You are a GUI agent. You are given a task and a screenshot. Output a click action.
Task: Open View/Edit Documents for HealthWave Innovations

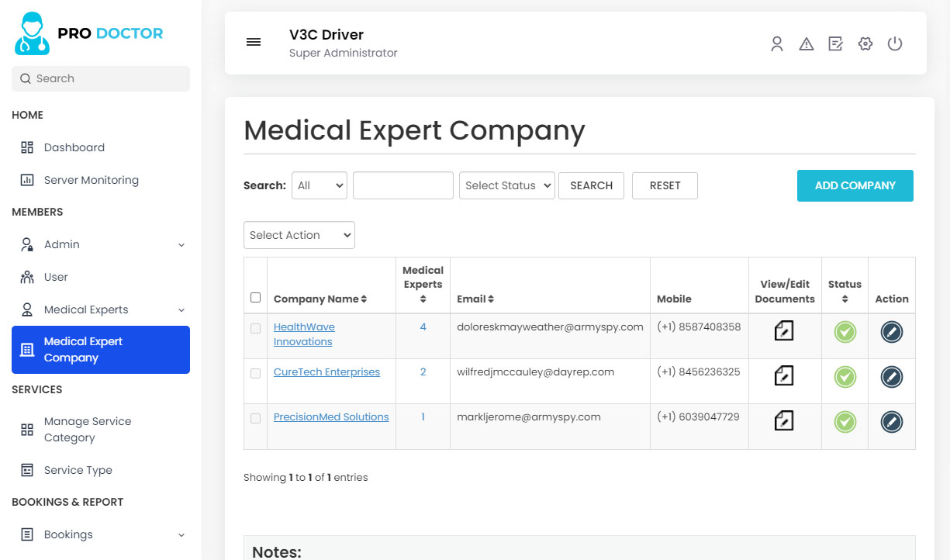coord(784,331)
